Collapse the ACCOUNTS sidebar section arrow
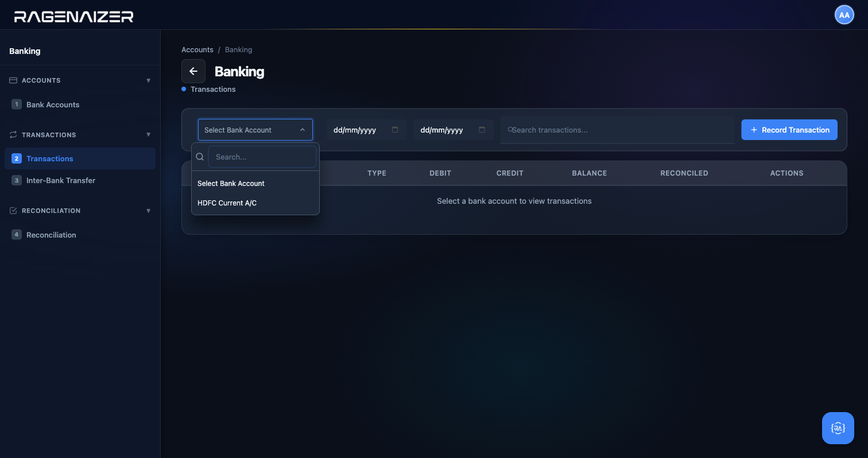 149,80
